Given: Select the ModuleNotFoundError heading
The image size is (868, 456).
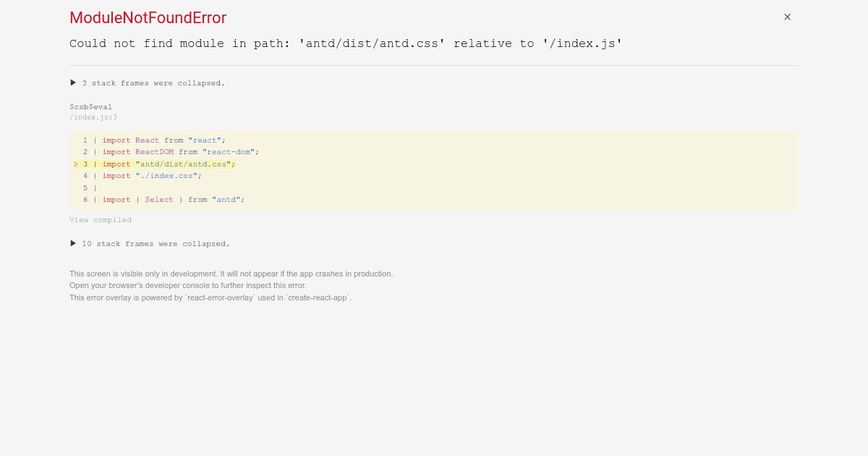Looking at the screenshot, I should (148, 18).
